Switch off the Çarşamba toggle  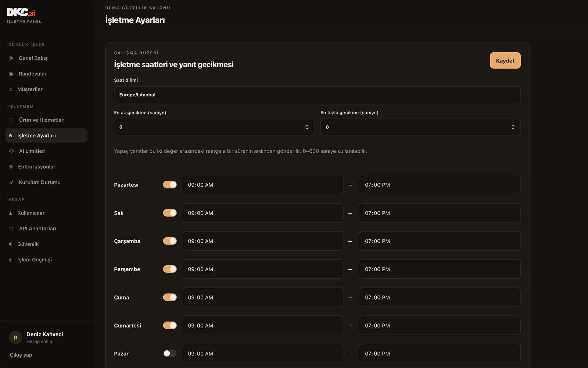tap(170, 241)
